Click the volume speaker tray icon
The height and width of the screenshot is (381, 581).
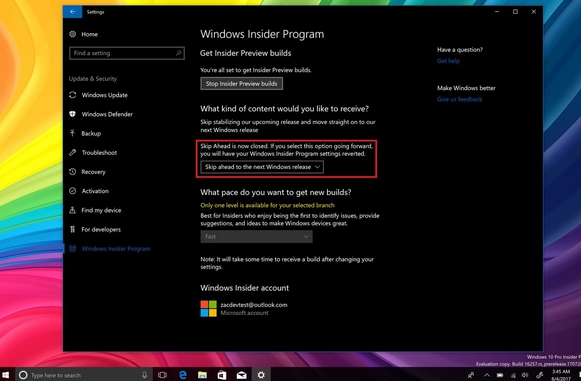click(525, 375)
